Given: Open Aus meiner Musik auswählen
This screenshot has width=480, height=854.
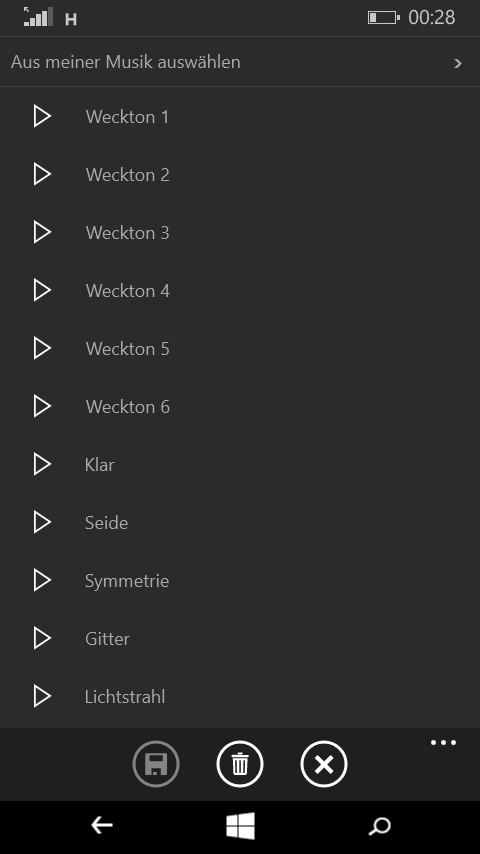Looking at the screenshot, I should click(x=240, y=62).
